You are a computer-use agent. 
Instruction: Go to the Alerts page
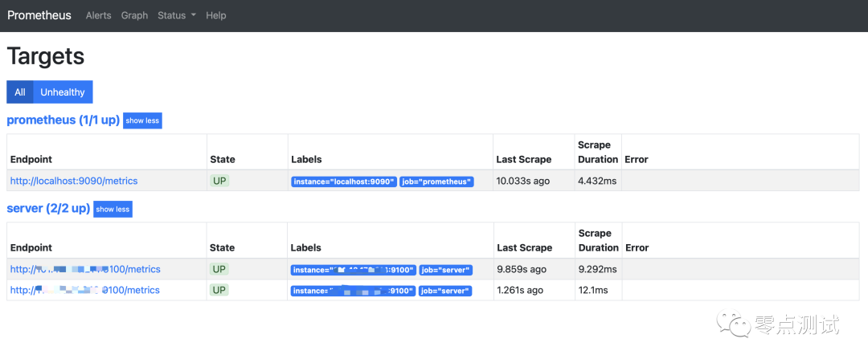pyautogui.click(x=99, y=15)
